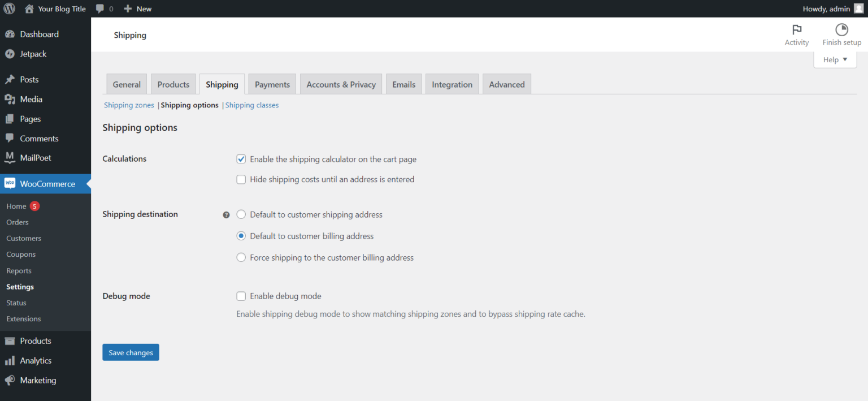Image resolution: width=868 pixels, height=401 pixels.
Task: Click the WordPress logo in the admin bar
Action: (x=9, y=8)
